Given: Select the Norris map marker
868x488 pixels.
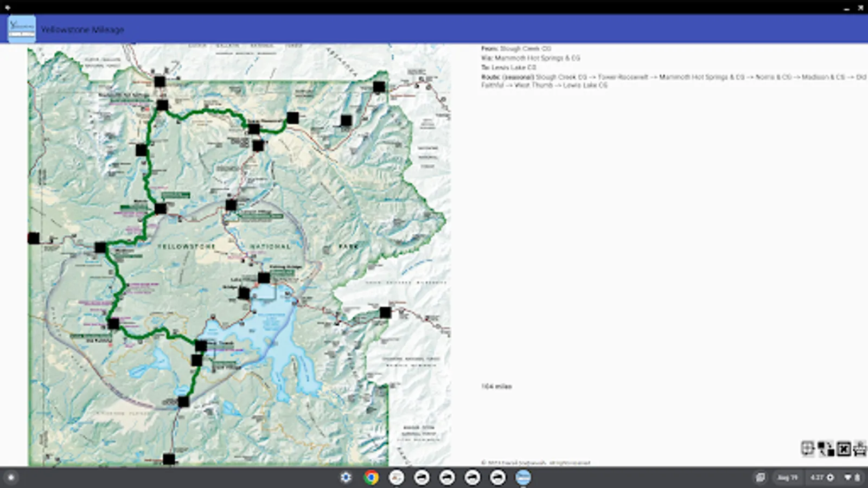Looking at the screenshot, I should coord(161,208).
